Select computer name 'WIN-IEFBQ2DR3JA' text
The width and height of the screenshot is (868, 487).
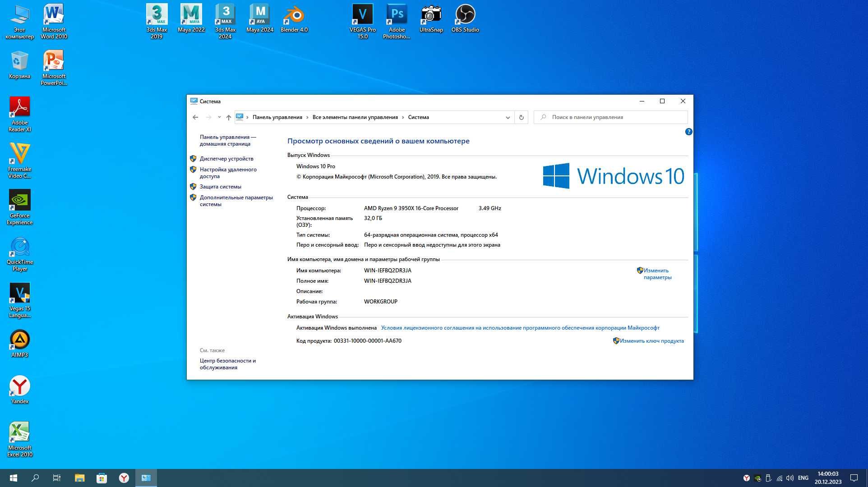click(388, 271)
